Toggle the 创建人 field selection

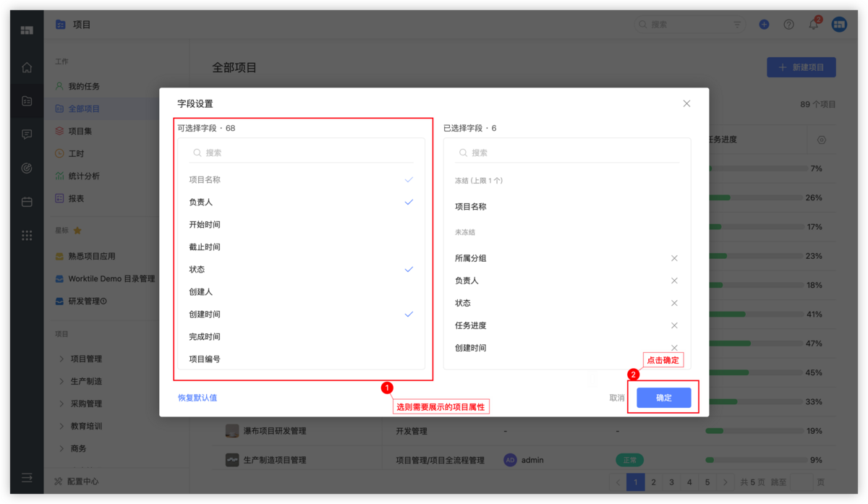click(302, 292)
